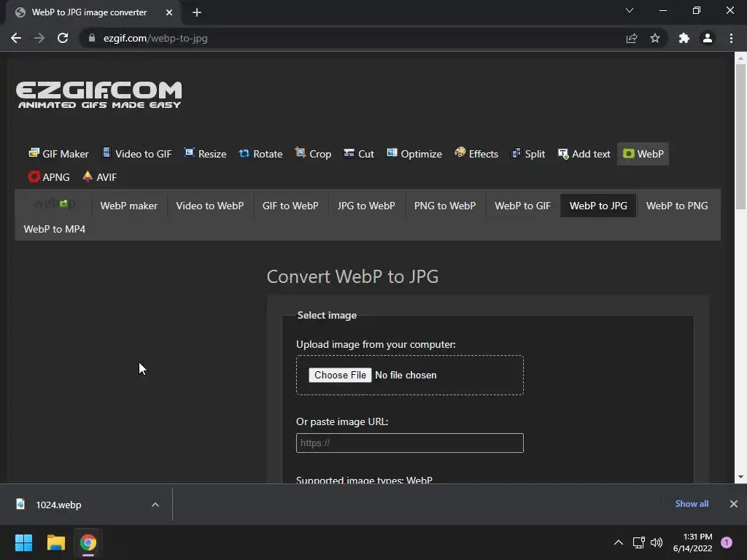The height and width of the screenshot is (560, 747).
Task: Expand options for 1024.webp download
Action: (x=155, y=505)
